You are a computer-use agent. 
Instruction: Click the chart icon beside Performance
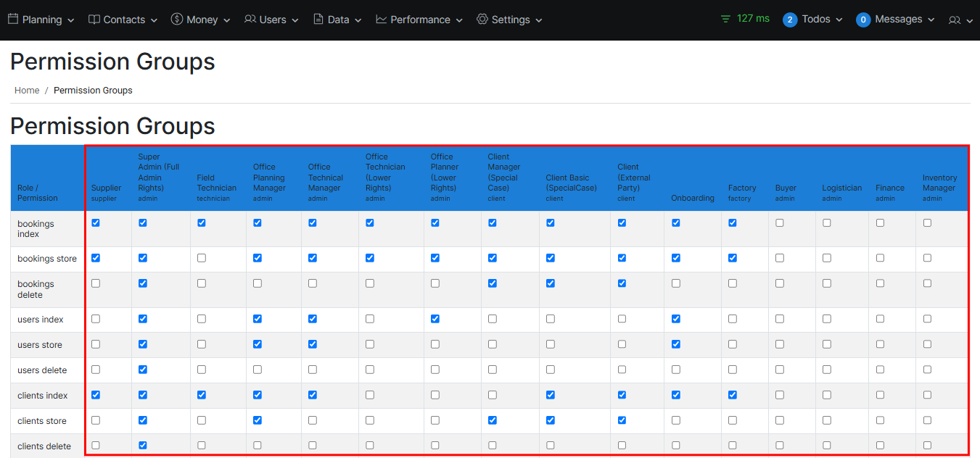(x=382, y=20)
